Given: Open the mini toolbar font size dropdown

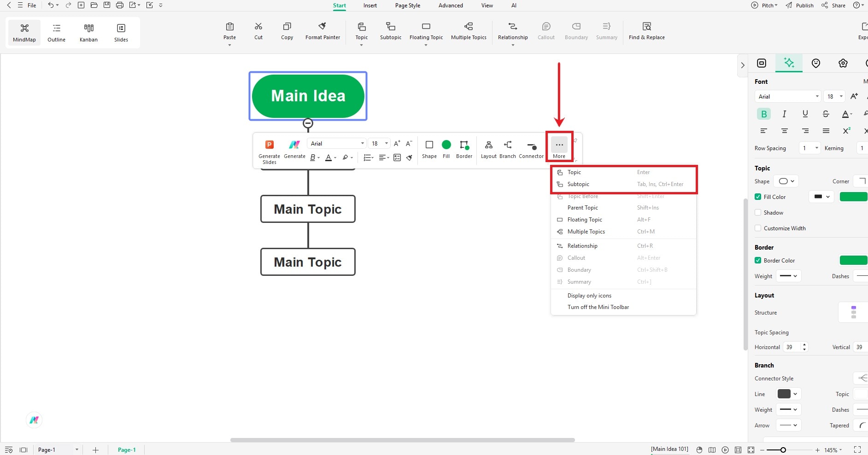Looking at the screenshot, I should [x=379, y=144].
